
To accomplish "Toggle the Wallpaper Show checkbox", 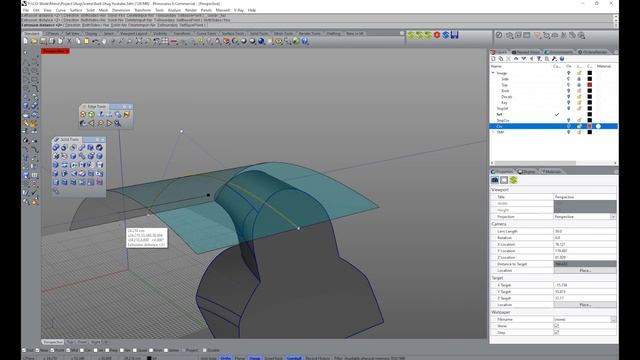I will coord(556,326).
